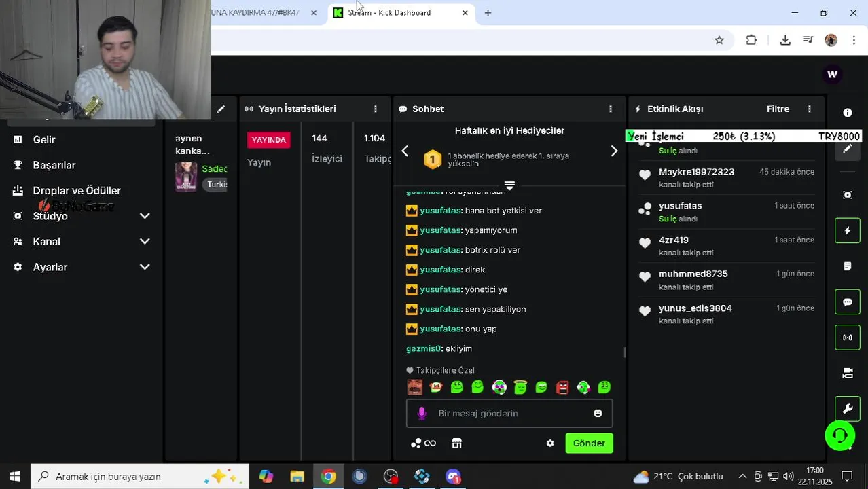Show next weekly gifter
The height and width of the screenshot is (489, 868).
pos(614,151)
